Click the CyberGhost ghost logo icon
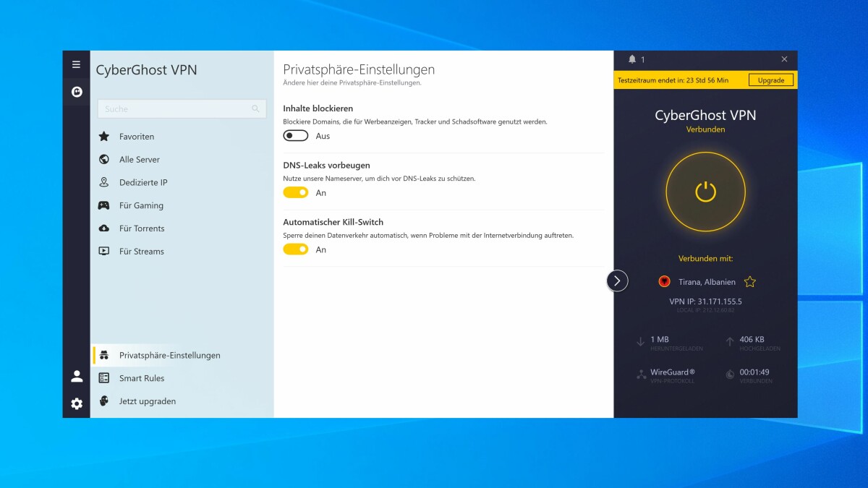 [77, 92]
